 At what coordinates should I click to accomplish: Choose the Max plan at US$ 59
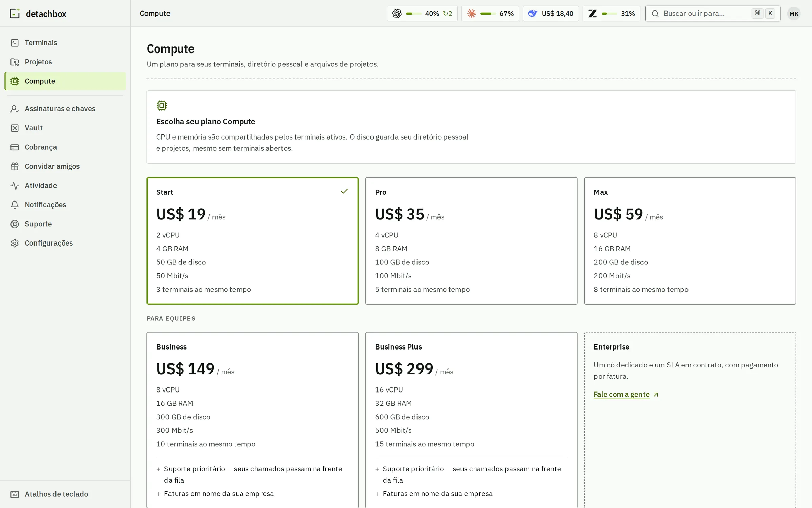tap(690, 241)
